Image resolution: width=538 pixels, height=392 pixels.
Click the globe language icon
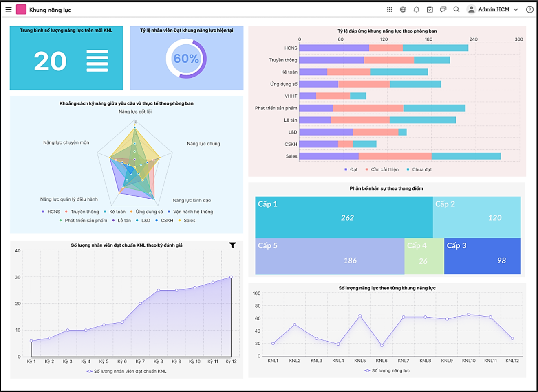point(403,9)
